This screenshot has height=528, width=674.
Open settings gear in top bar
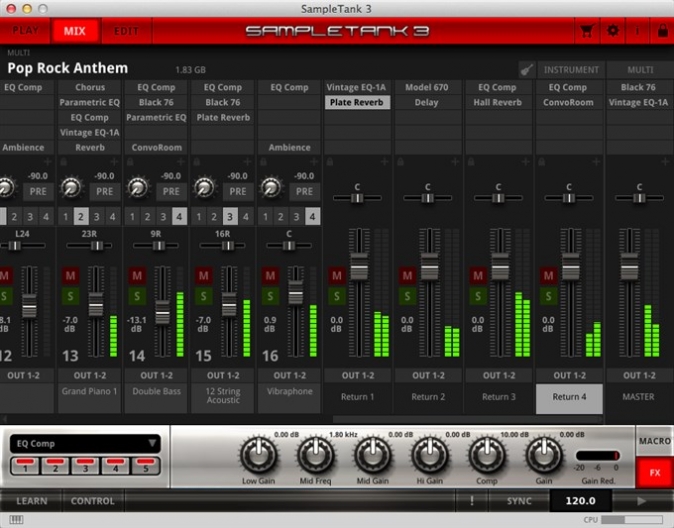[613, 31]
